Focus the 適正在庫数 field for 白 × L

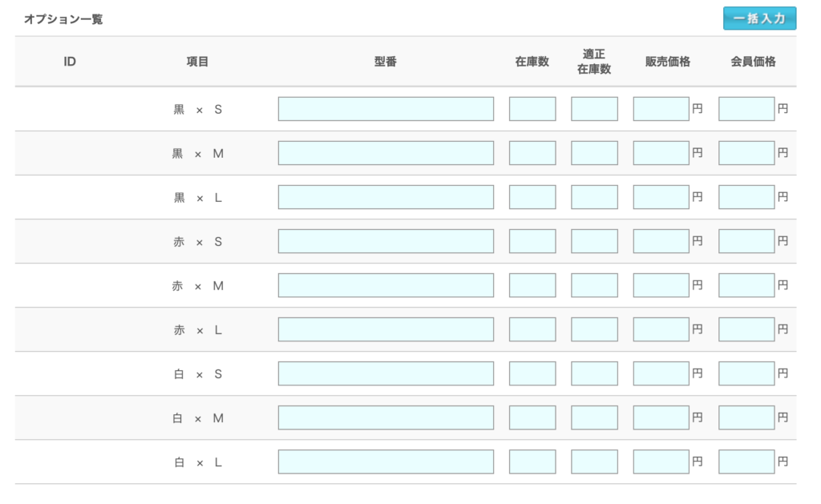point(594,462)
